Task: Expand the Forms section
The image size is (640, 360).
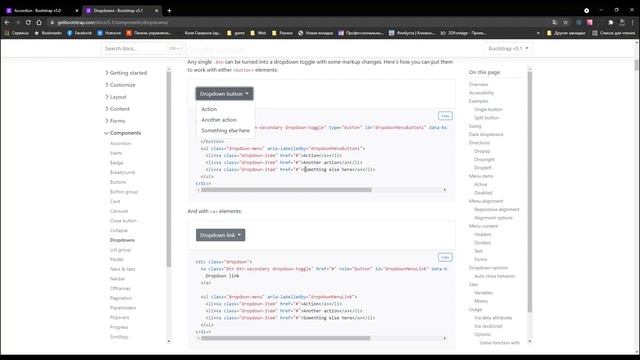Action: (x=115, y=121)
